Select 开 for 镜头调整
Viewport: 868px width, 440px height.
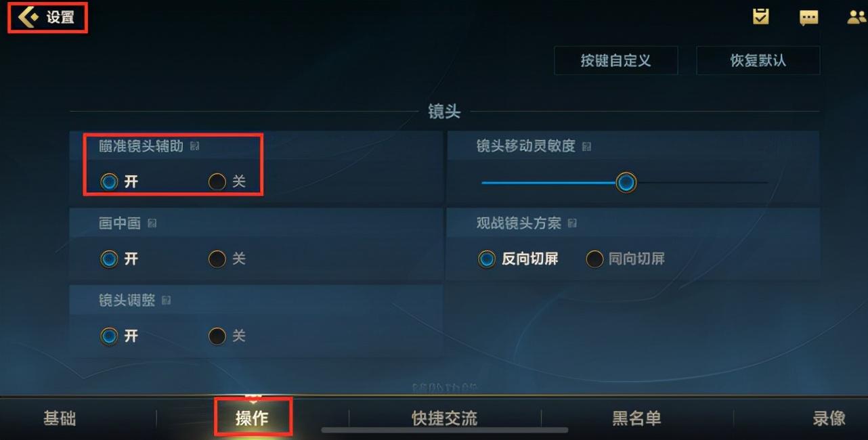click(x=119, y=336)
